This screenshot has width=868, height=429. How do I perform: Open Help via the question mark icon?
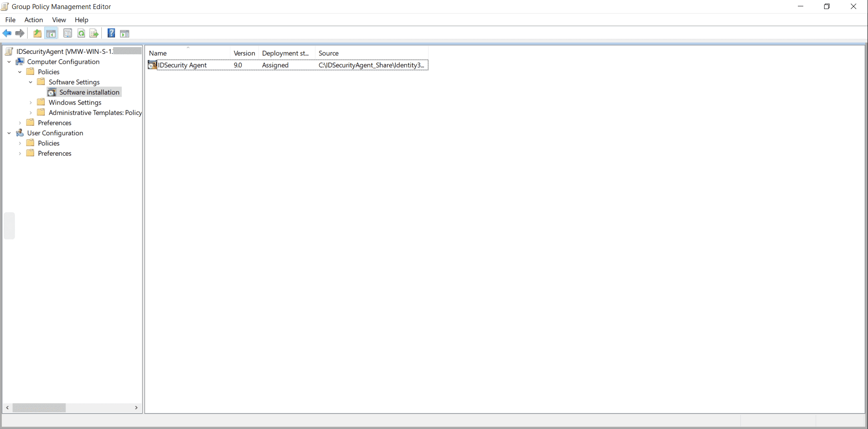click(x=111, y=33)
